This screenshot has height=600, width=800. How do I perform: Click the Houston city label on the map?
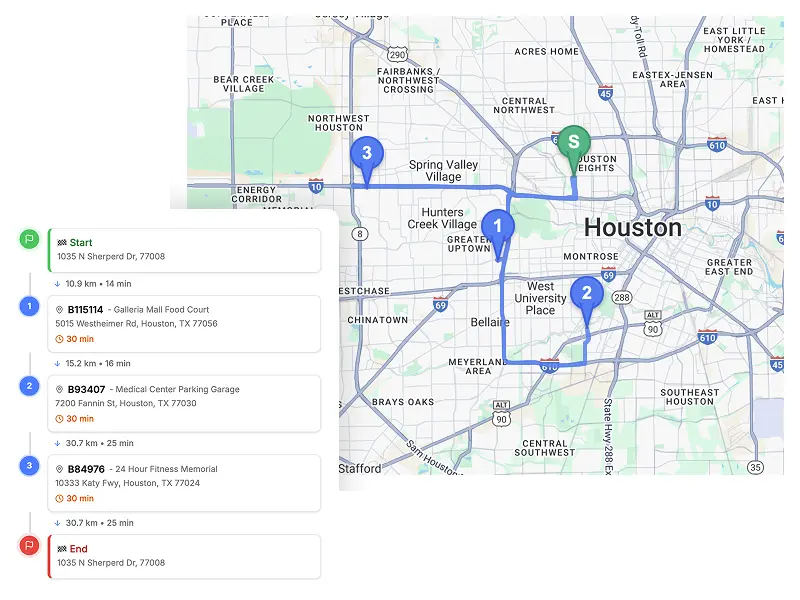(632, 227)
